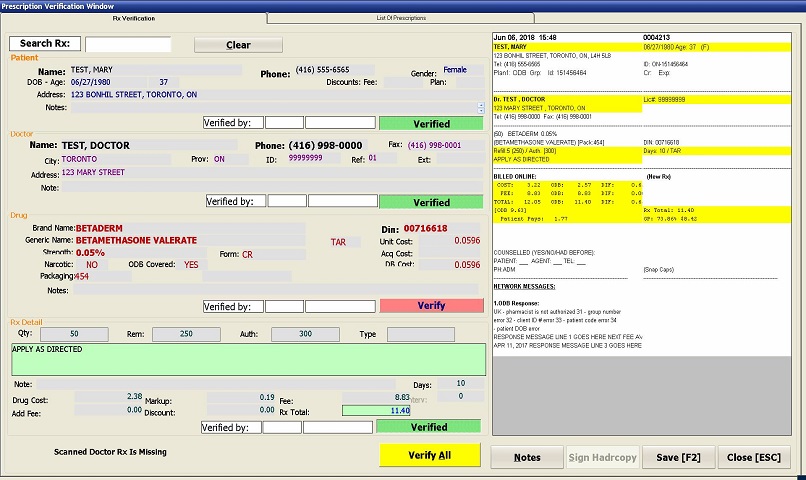Image resolution: width=806 pixels, height=480 pixels.
Task: Click the Rx Detail Note field
Action: coord(216,384)
